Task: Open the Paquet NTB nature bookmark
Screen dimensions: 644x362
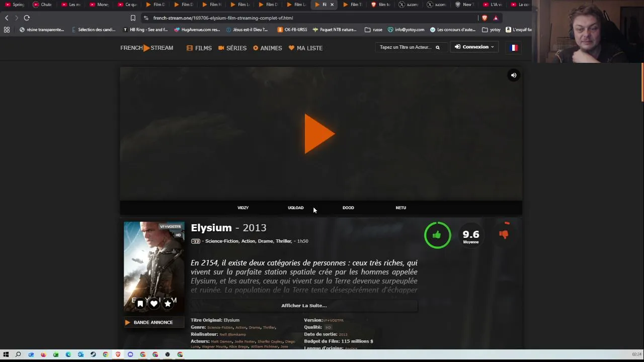Action: (x=335, y=30)
